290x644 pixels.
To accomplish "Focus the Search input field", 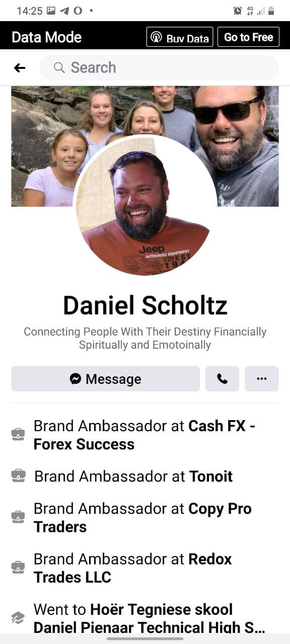I will pos(159,67).
